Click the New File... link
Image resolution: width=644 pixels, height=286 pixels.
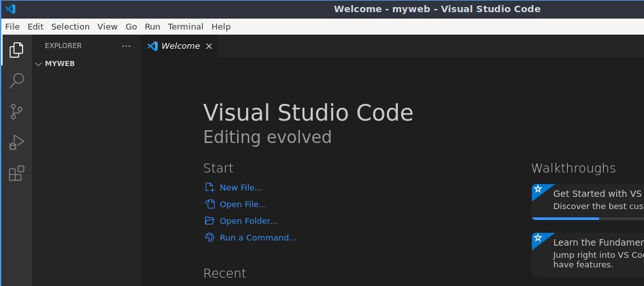241,188
